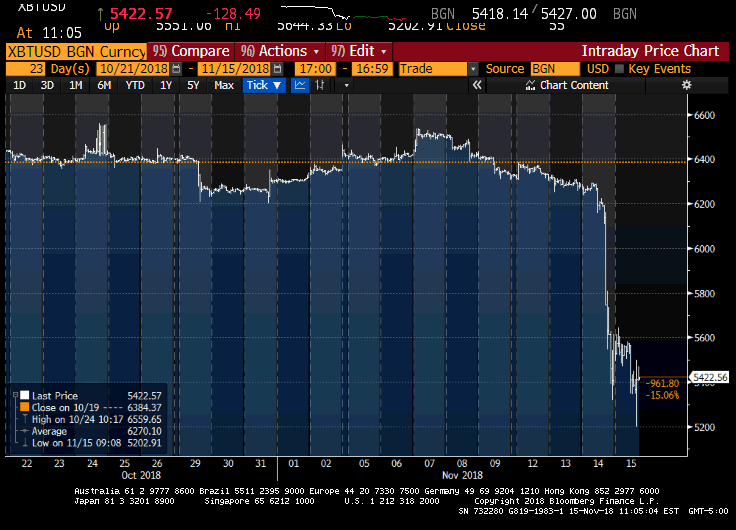The height and width of the screenshot is (530, 736).
Task: Open start date calendar picker icon
Action: 176,69
